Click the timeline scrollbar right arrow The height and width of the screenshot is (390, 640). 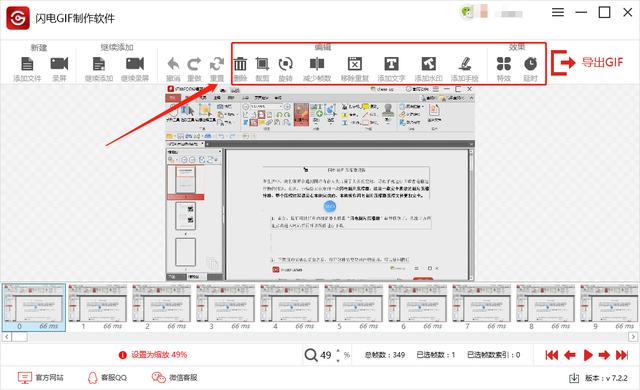coord(633,337)
